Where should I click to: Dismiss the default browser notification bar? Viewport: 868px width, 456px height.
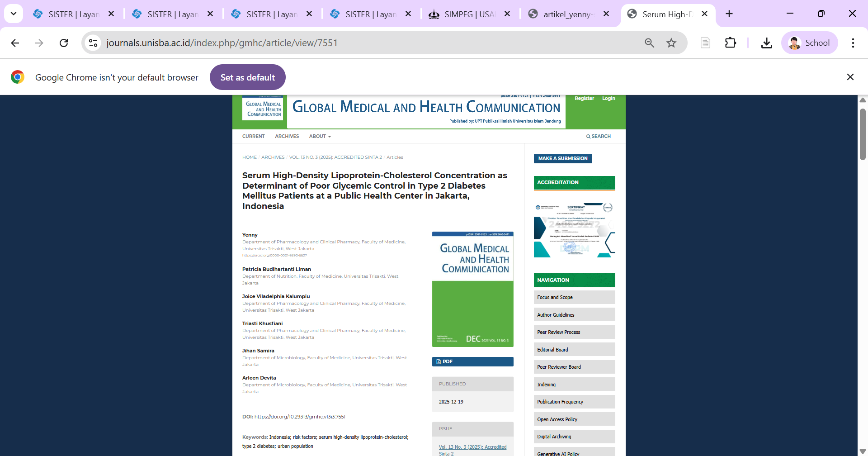point(850,77)
